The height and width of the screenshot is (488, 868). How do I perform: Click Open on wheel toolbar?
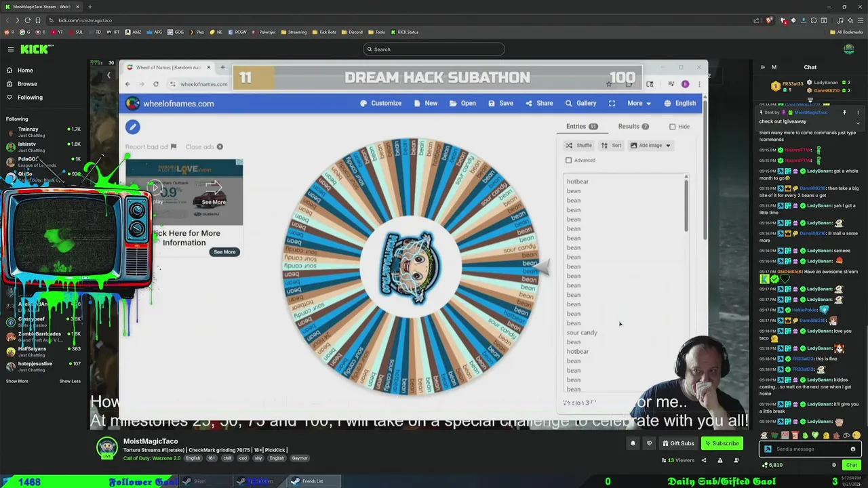coord(462,103)
